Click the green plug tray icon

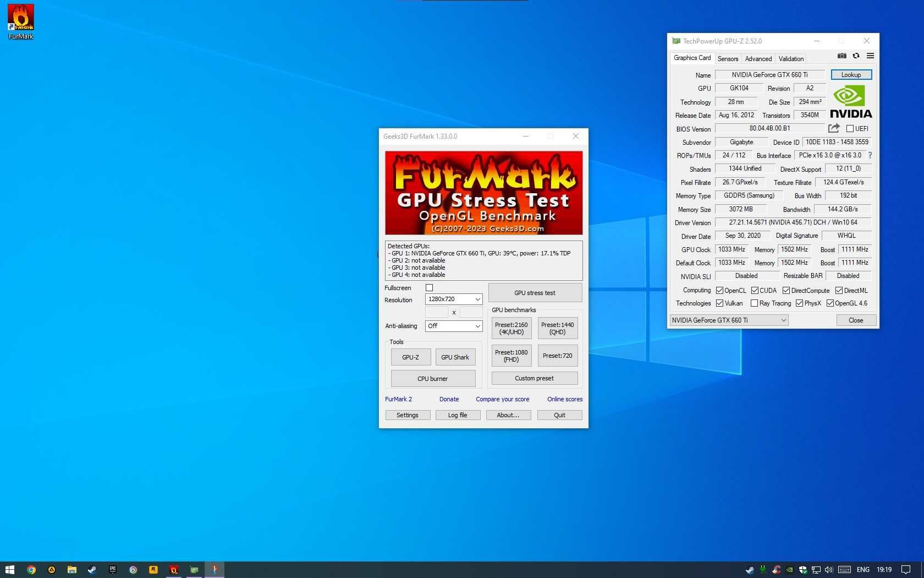tap(763, 570)
